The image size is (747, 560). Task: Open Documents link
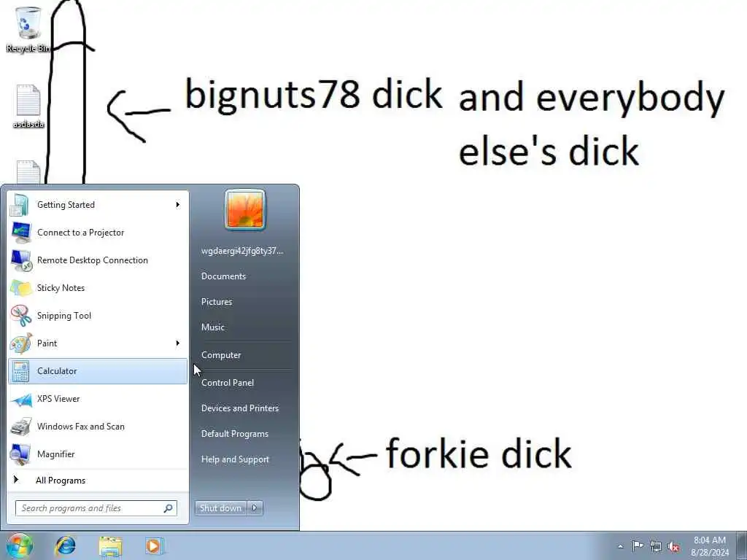click(223, 276)
